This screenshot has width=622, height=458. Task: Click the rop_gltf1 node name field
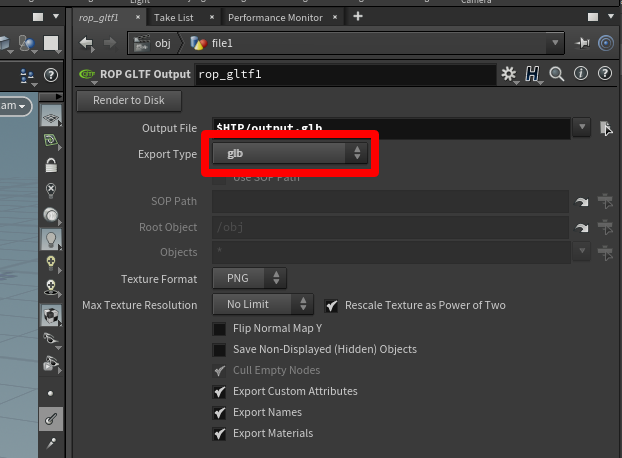[345, 74]
